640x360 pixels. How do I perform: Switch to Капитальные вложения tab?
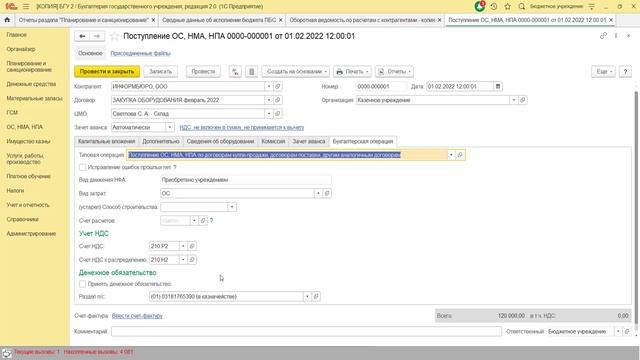[107, 141]
